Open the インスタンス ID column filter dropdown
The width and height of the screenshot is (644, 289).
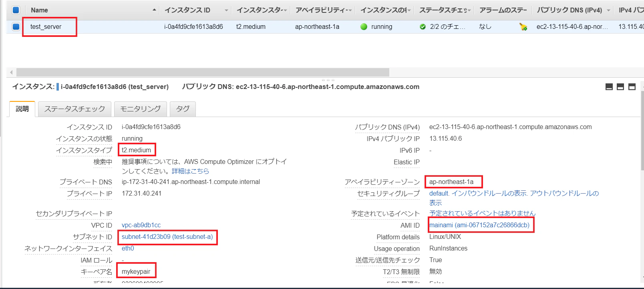coord(226,10)
